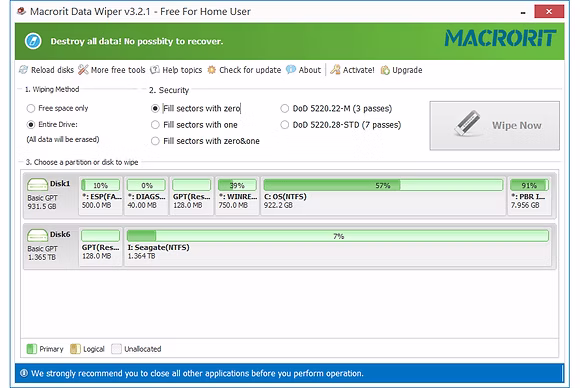
Task: Open the About dialog
Action: pos(304,70)
